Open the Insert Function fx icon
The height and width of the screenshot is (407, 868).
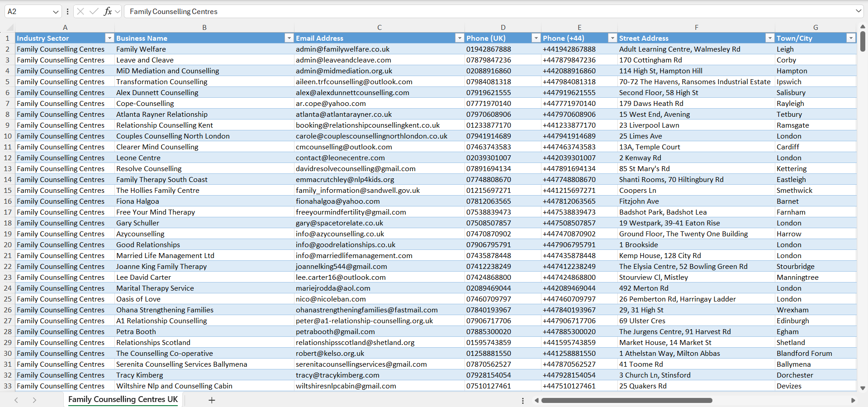(x=108, y=11)
